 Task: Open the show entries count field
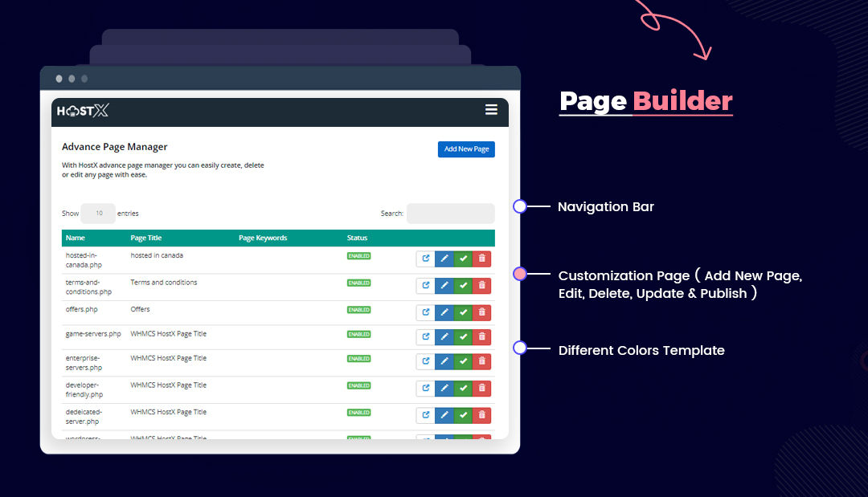click(x=98, y=214)
